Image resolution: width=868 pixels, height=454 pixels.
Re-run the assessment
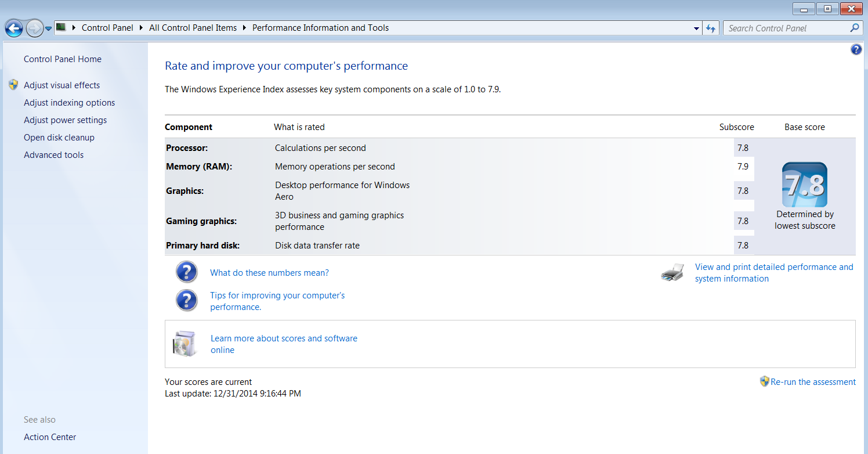click(x=813, y=382)
